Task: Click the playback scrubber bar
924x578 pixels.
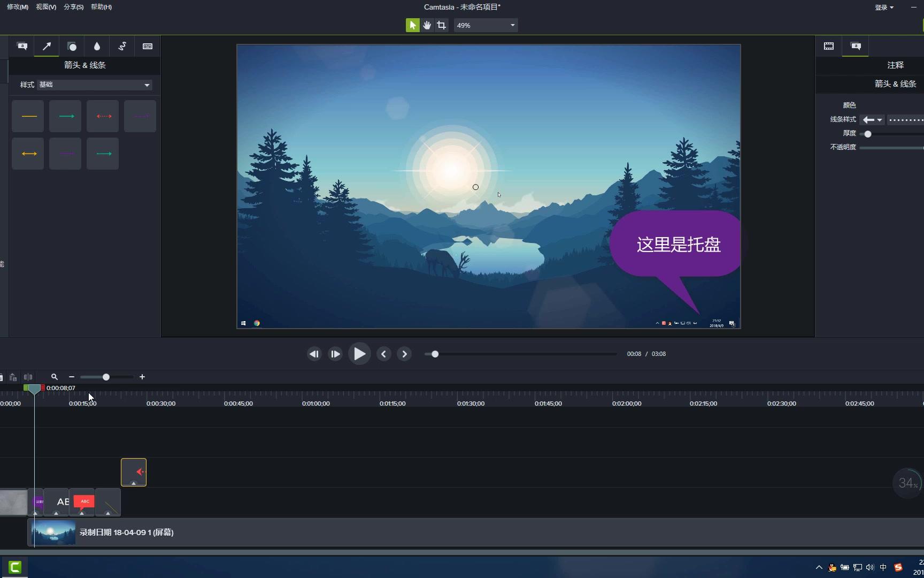Action: tap(521, 354)
